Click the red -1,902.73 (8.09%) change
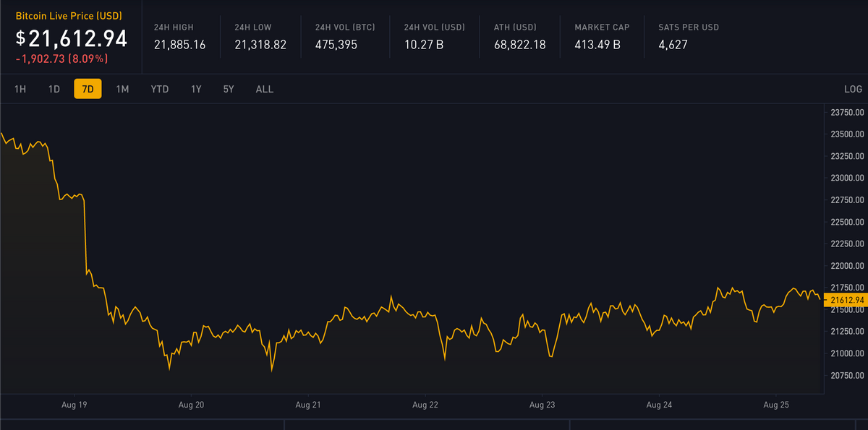The width and height of the screenshot is (868, 430). tap(61, 58)
